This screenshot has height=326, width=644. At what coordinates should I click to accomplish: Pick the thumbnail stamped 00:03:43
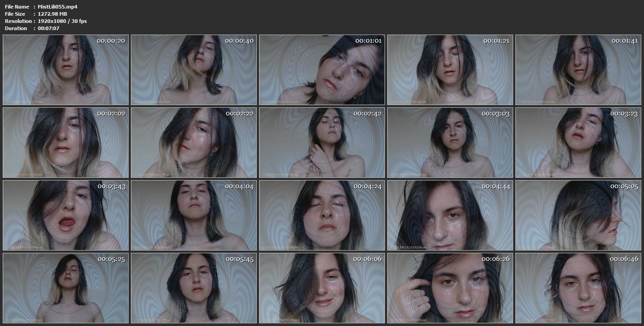(x=66, y=216)
